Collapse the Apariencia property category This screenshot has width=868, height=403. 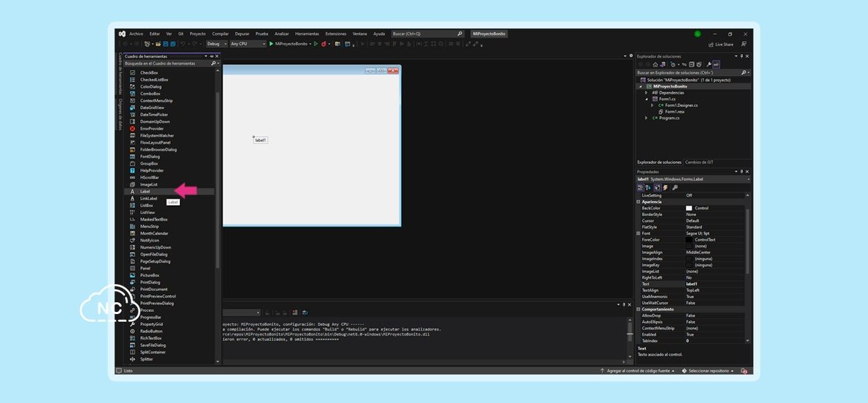click(639, 201)
